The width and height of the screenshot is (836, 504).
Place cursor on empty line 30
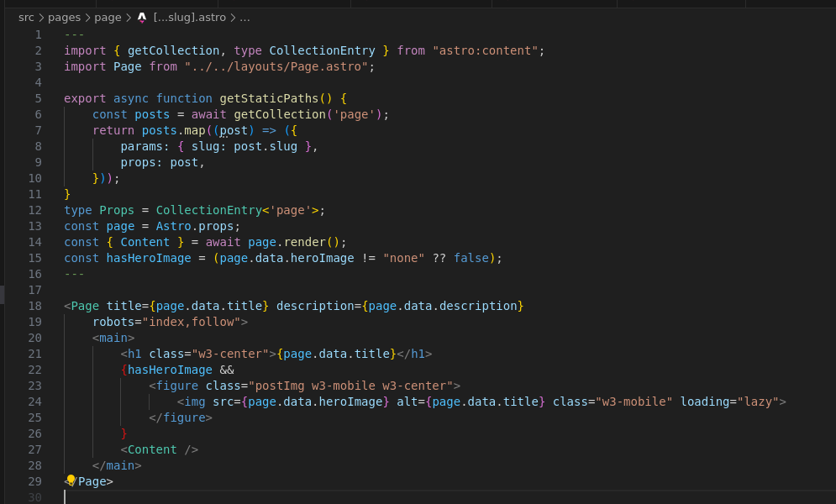[x=252, y=497]
